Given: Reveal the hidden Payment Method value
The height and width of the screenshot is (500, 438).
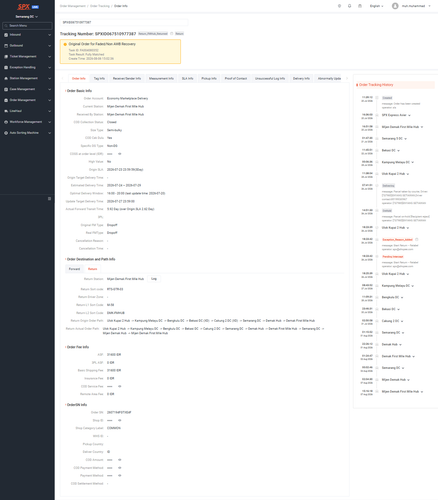Looking at the screenshot, I should point(119,476).
